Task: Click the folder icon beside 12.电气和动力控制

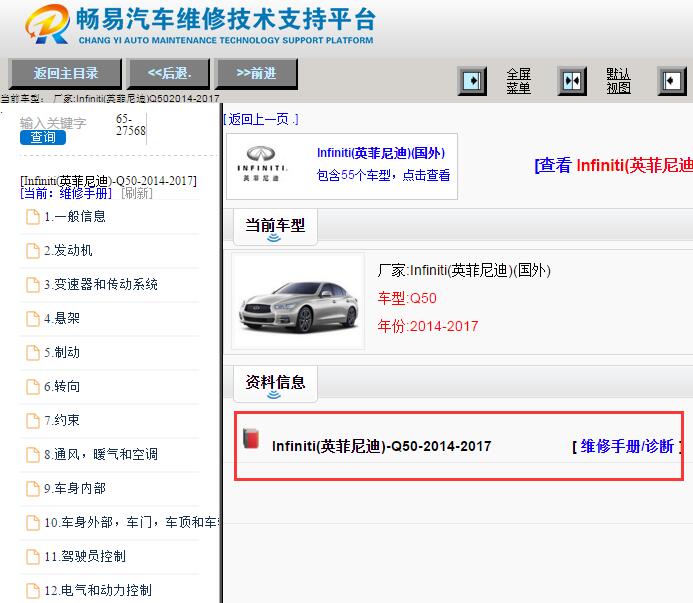Action: [33, 591]
